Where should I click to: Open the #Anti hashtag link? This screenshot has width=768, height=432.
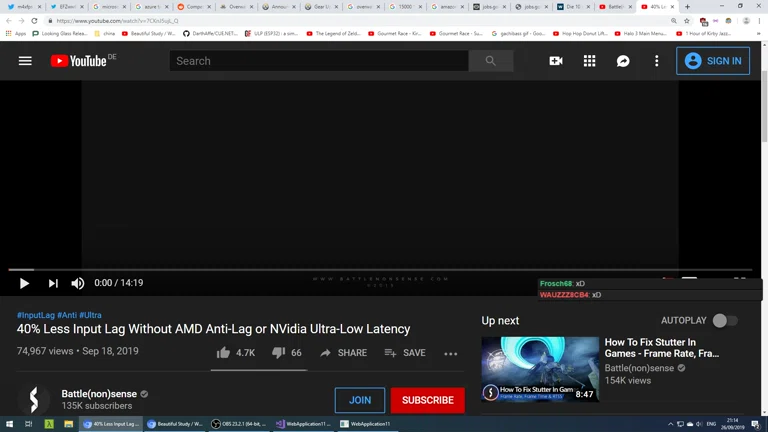[67, 315]
